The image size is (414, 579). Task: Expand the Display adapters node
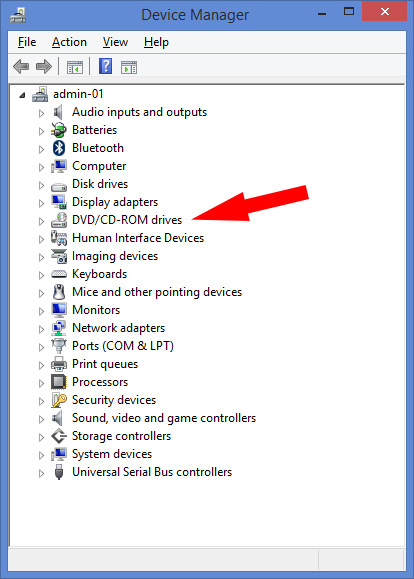click(41, 203)
